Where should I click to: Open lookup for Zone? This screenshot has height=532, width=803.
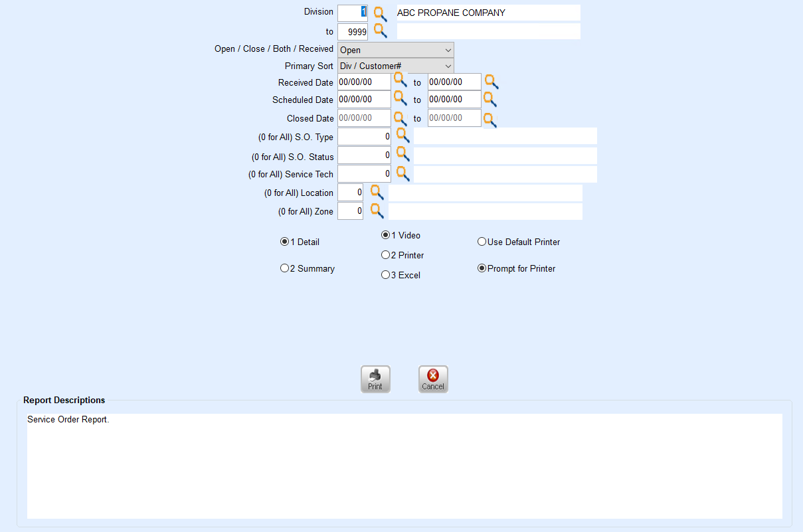(377, 211)
